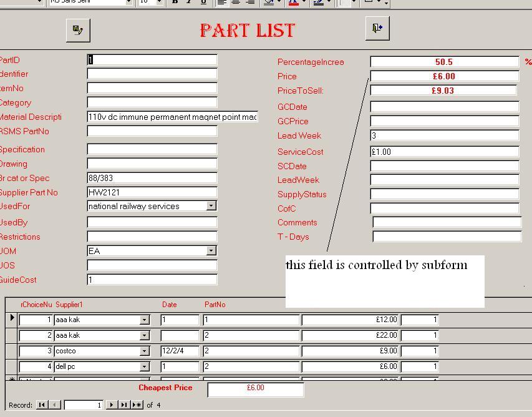Click the PART LIST title text
This screenshot has height=417, width=532.
pyautogui.click(x=248, y=30)
